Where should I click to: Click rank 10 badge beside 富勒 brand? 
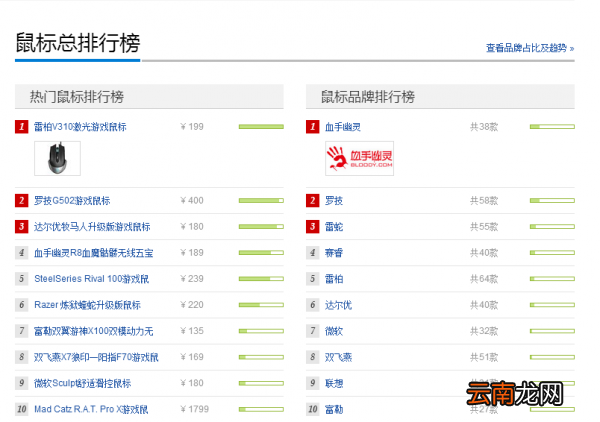coord(313,409)
